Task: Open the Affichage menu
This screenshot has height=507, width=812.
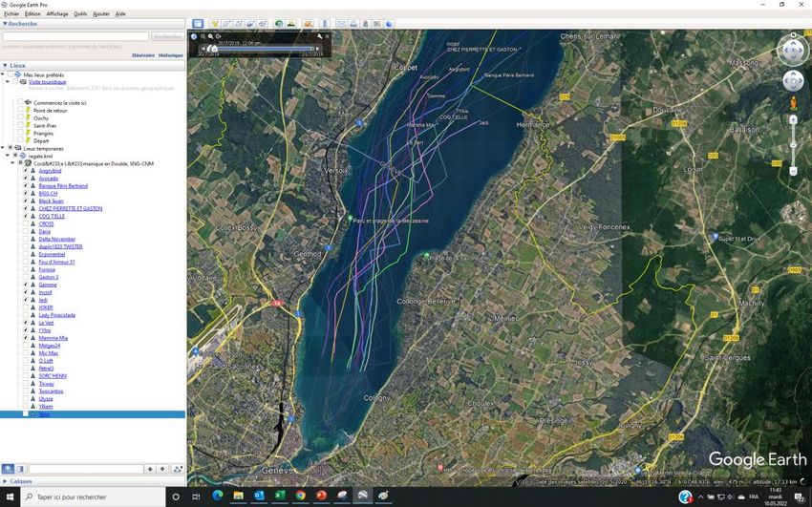Action: click(x=57, y=14)
